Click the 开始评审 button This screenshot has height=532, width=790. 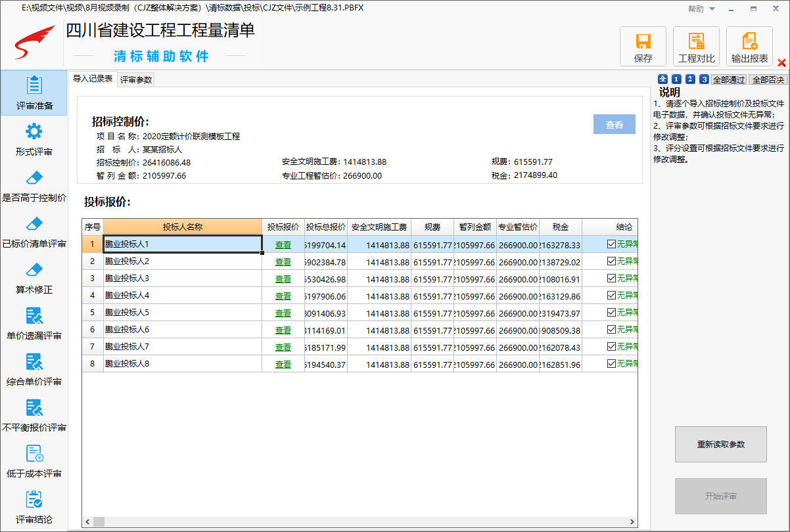tap(721, 496)
